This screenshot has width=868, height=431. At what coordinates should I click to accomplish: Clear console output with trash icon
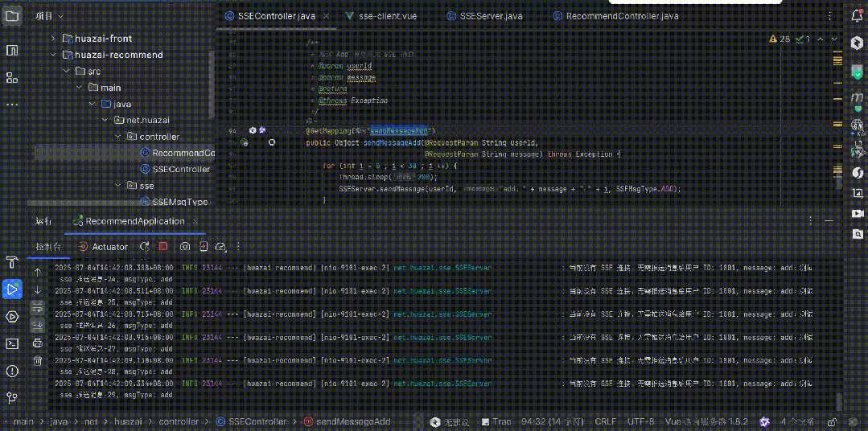(x=37, y=361)
